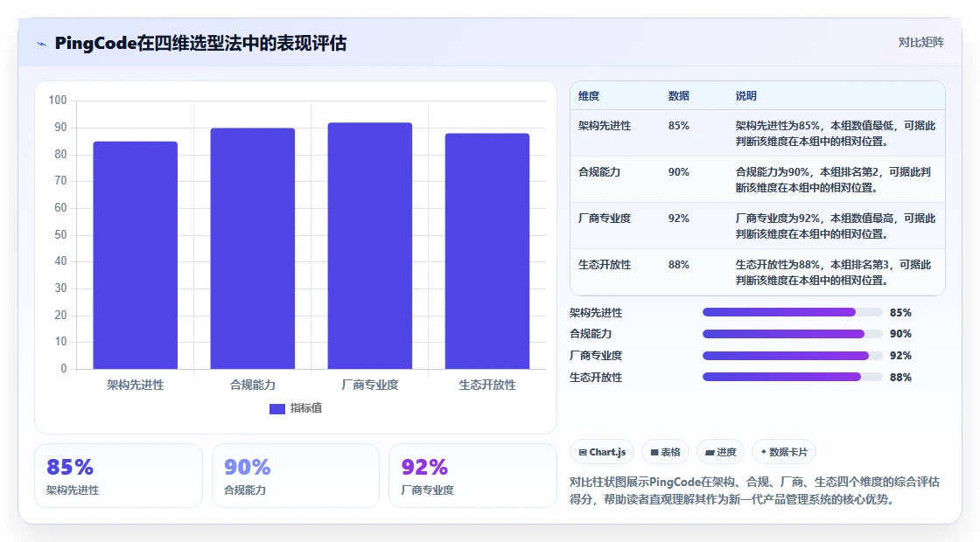
Task: Select the 合规能力 bar in the chart
Action: [x=253, y=248]
